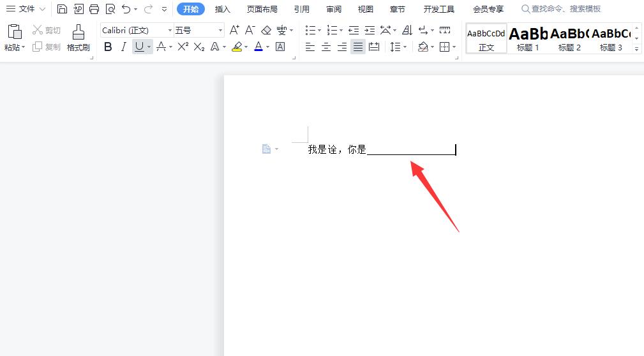Switch to the 引用 tab
Viewport: 644px width, 356px height.
tap(301, 9)
